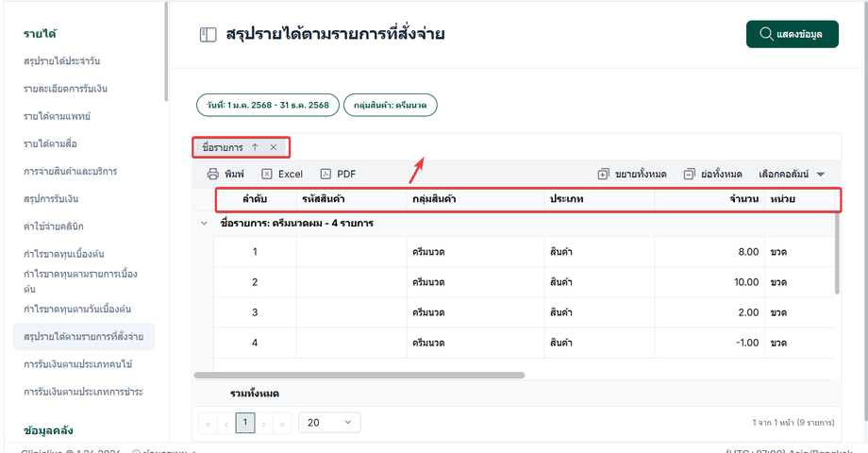Click the ย่อทั้งหมด collapse all icon

pyautogui.click(x=689, y=174)
